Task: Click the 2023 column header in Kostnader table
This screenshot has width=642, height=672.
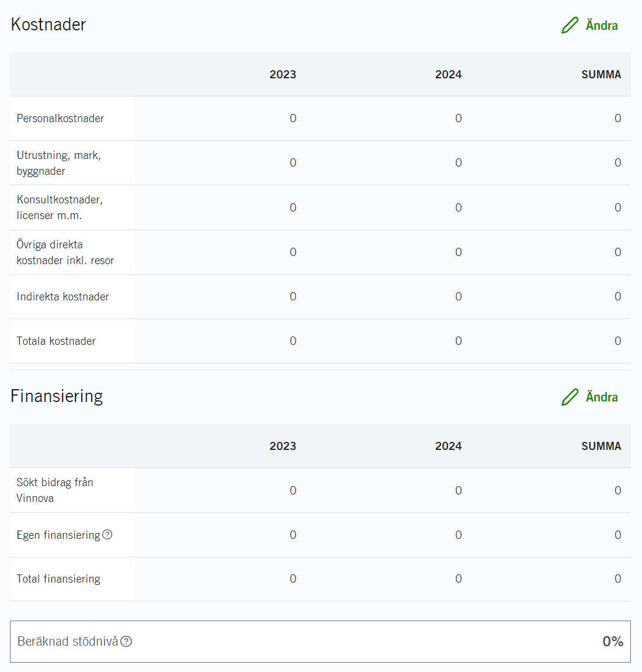Action: click(283, 75)
